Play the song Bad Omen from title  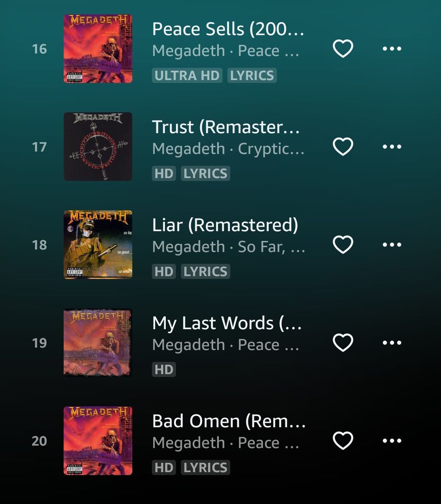pos(229,421)
